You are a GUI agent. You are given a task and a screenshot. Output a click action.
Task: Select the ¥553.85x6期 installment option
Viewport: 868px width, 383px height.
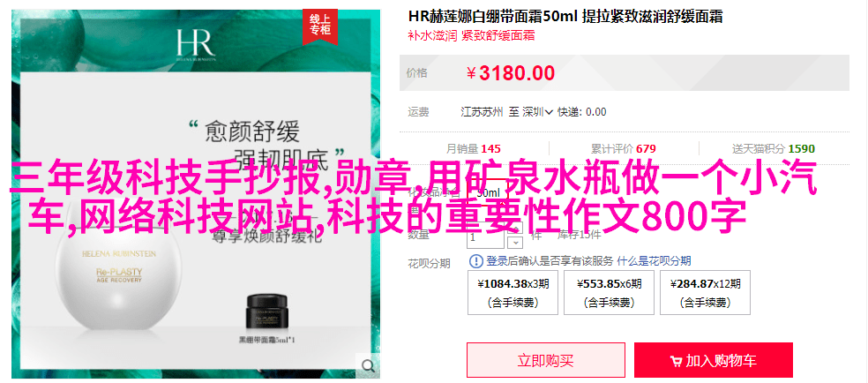(609, 292)
